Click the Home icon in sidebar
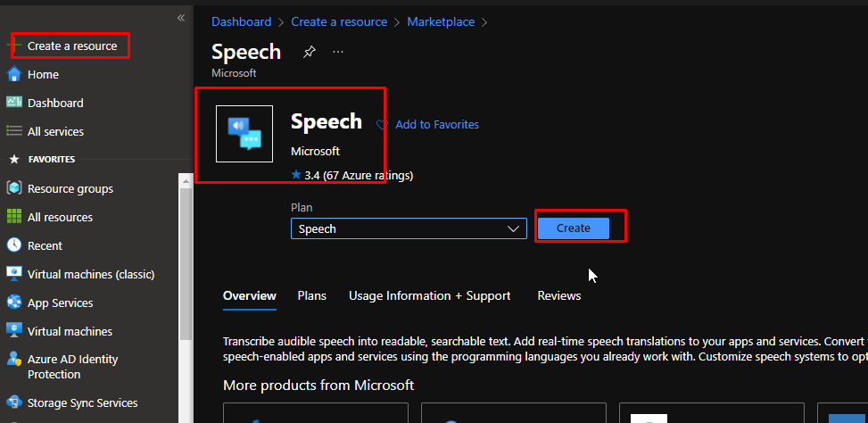This screenshot has height=423, width=868. [x=13, y=74]
